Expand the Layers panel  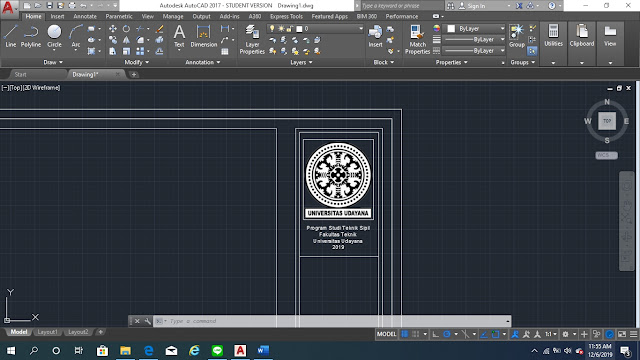click(x=301, y=62)
